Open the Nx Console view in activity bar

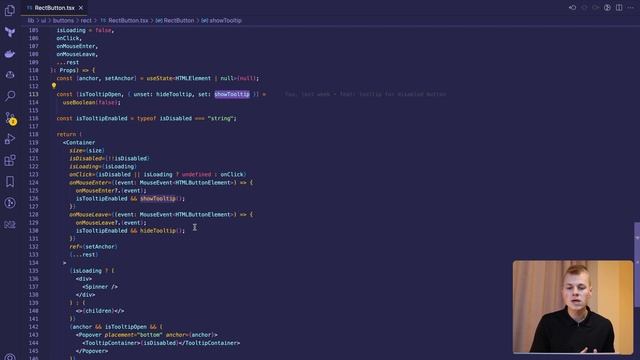(x=10, y=224)
